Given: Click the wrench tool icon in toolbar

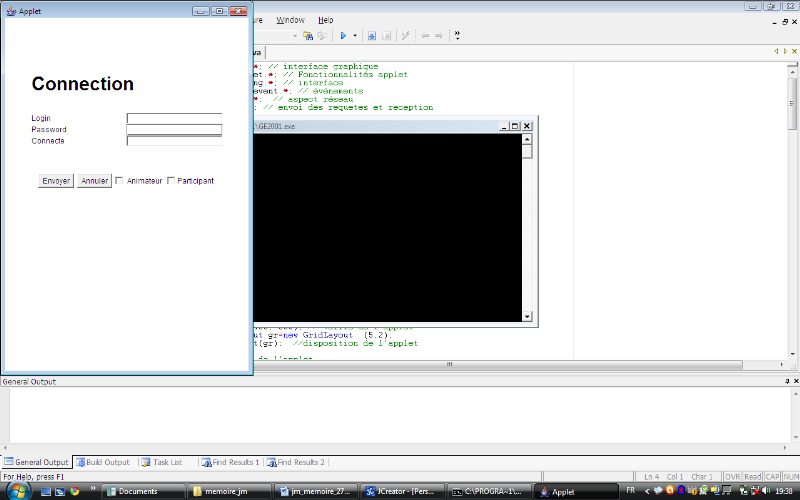Looking at the screenshot, I should 406,36.
